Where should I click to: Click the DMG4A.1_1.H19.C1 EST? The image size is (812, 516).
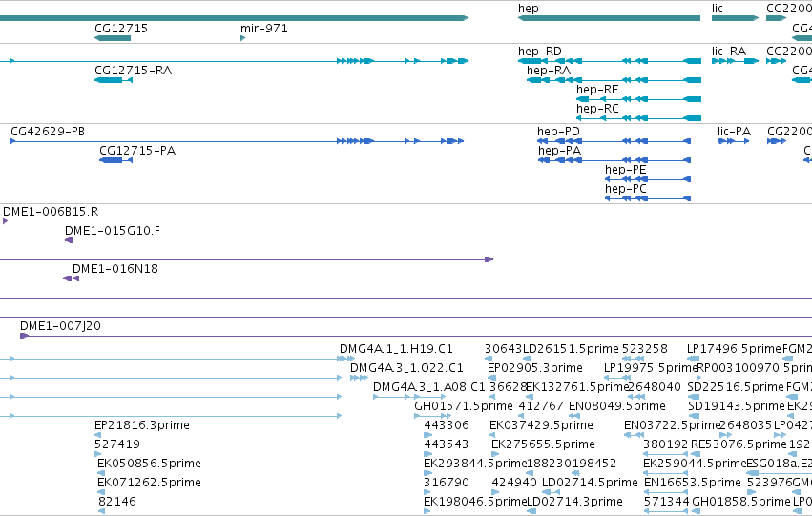click(x=347, y=358)
